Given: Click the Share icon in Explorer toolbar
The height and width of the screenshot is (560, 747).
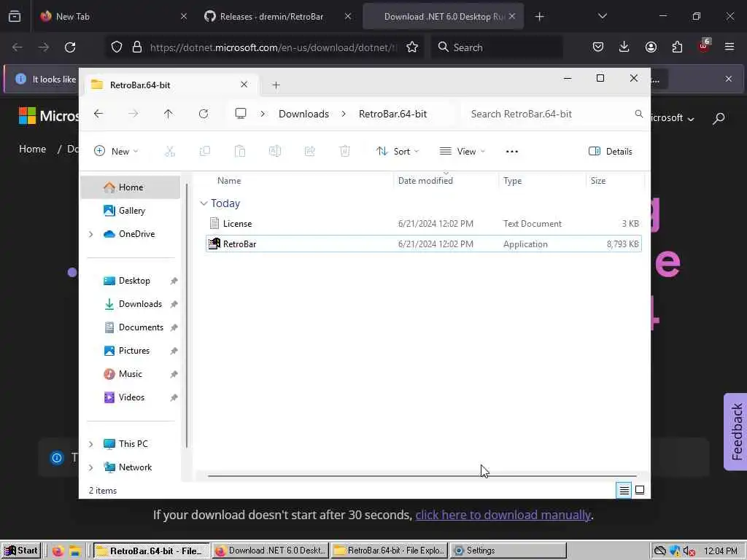Looking at the screenshot, I should click(309, 152).
